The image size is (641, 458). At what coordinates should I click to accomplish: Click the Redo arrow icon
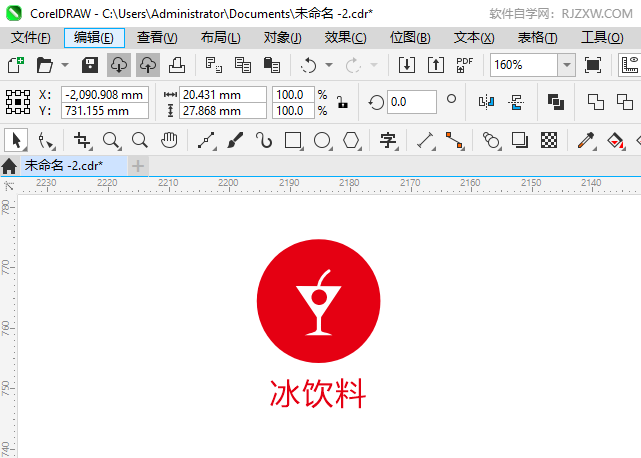pos(353,65)
